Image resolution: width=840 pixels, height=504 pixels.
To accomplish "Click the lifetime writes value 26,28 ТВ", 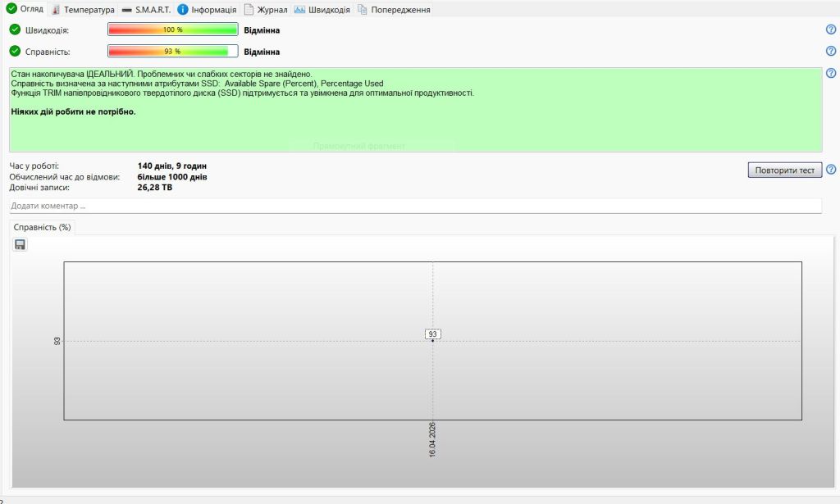I will click(x=155, y=188).
